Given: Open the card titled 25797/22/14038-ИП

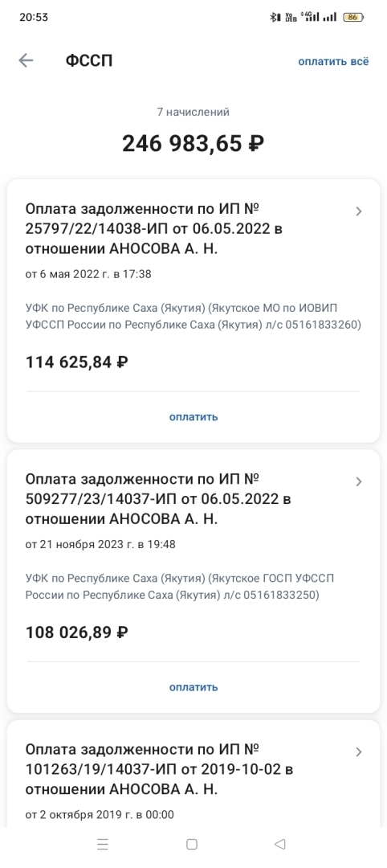Looking at the screenshot, I should [193, 310].
